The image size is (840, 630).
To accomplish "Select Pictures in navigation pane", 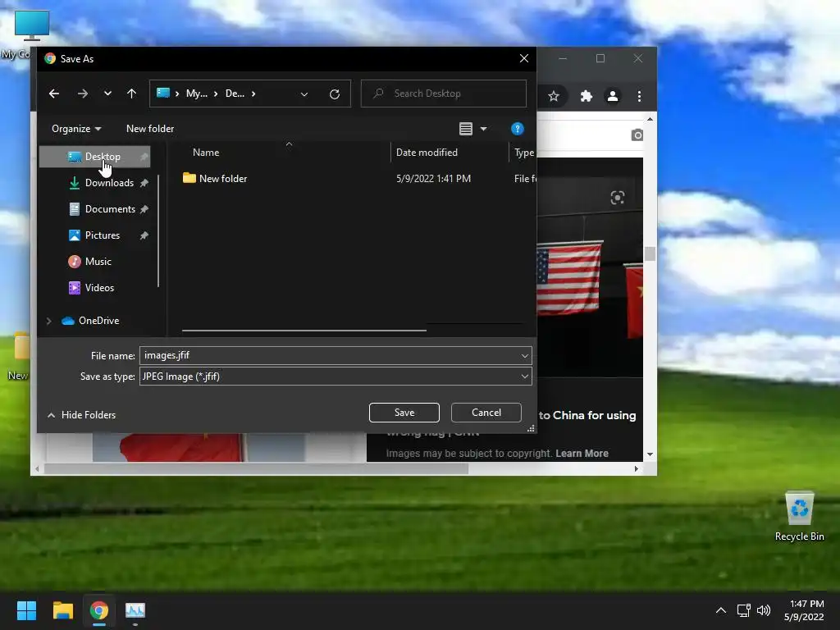I will (x=94, y=235).
